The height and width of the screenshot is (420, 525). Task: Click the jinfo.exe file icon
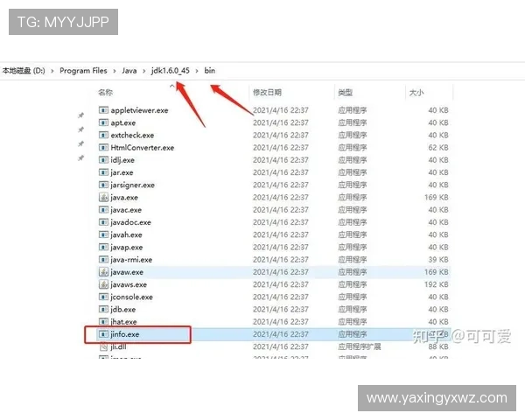point(103,334)
